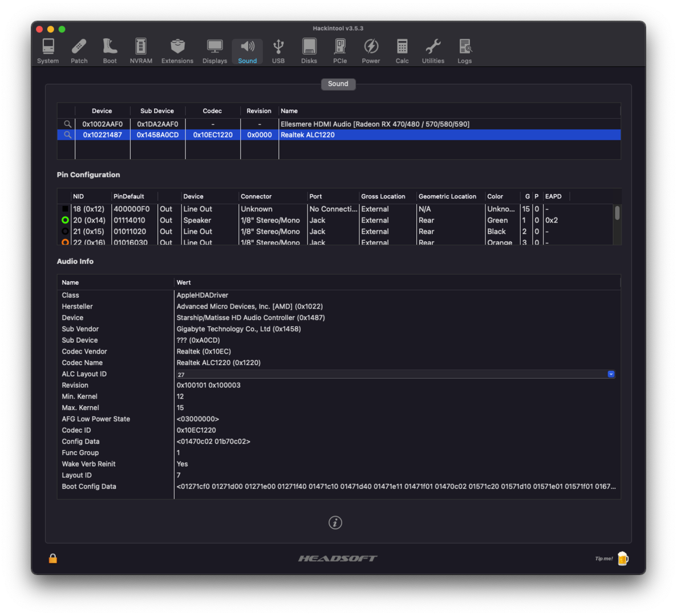677x616 pixels.
Task: Select the Sound tab label
Action: pos(338,84)
